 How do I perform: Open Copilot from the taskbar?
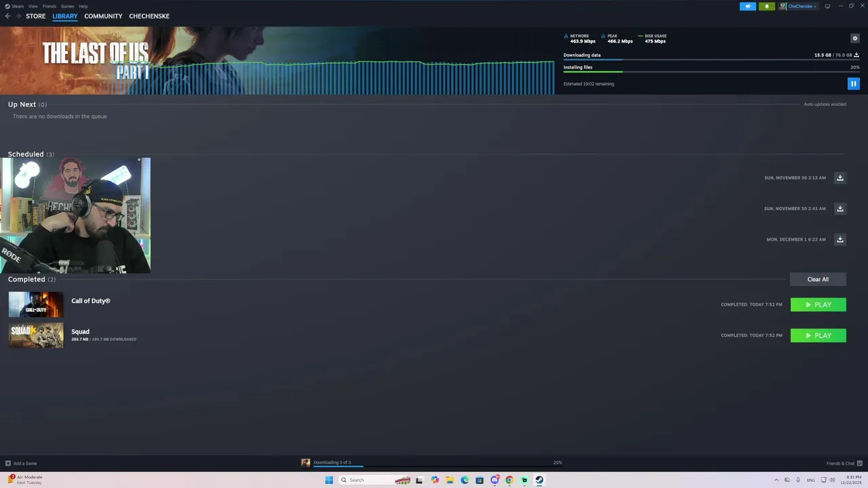(435, 480)
